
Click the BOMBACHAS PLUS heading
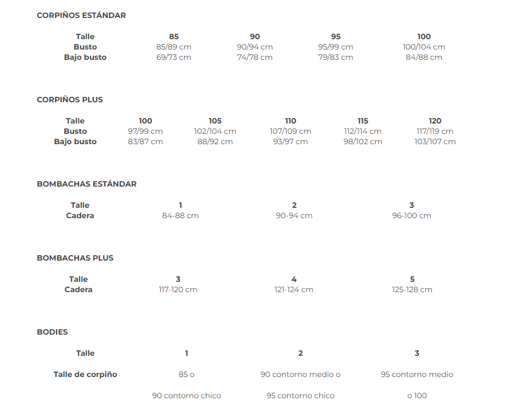tap(75, 258)
